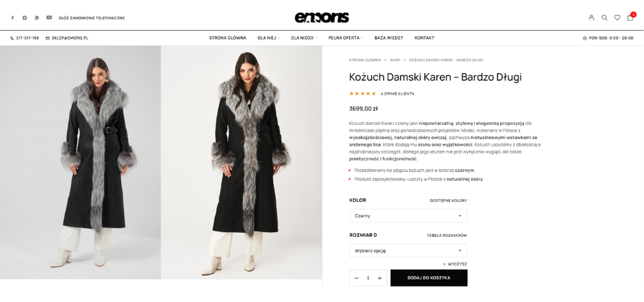
Task: Open the Instagram social icon
Action: tap(25, 17)
